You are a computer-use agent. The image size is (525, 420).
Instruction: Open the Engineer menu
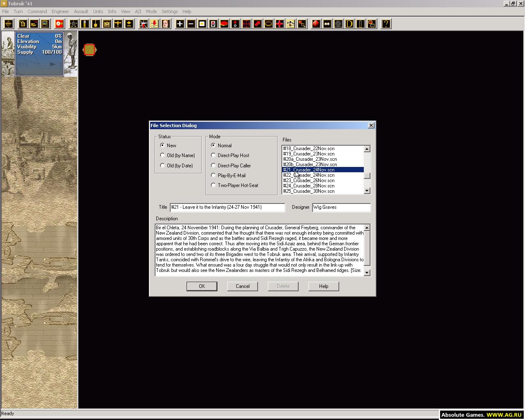(60, 11)
